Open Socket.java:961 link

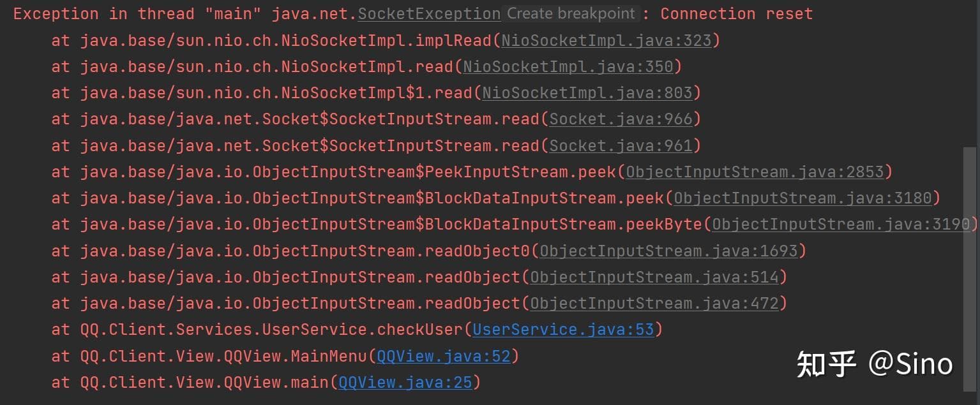click(621, 146)
